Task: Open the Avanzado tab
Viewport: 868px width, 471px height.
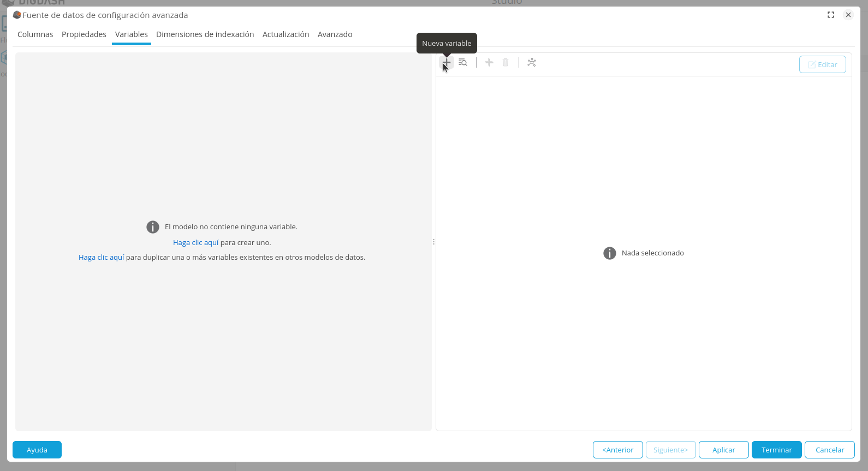Action: pos(335,34)
